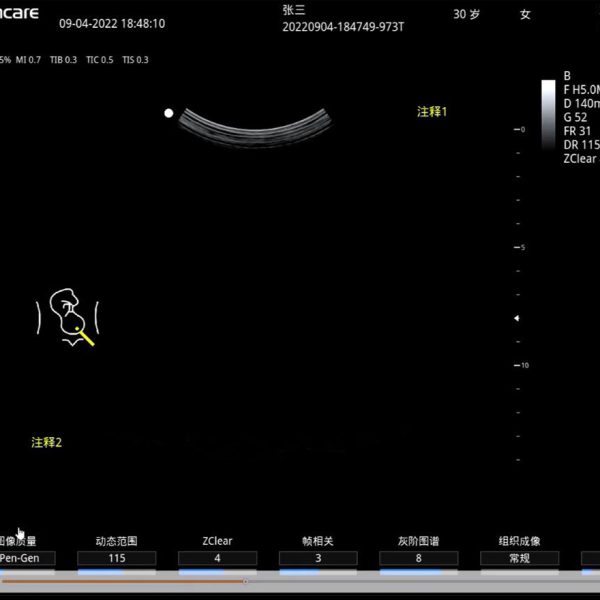This screenshot has width=600, height=600.
Task: Click the 组织成像 parameter label
Action: [x=519, y=541]
